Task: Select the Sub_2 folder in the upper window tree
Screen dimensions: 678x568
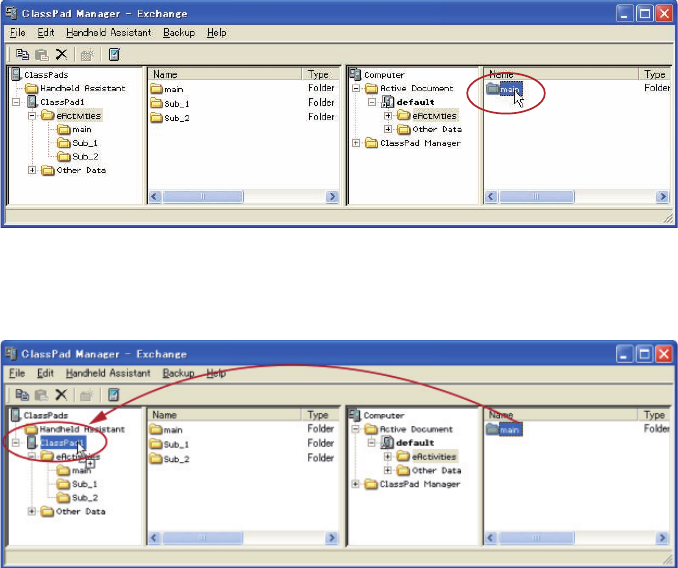Action: coord(78,156)
